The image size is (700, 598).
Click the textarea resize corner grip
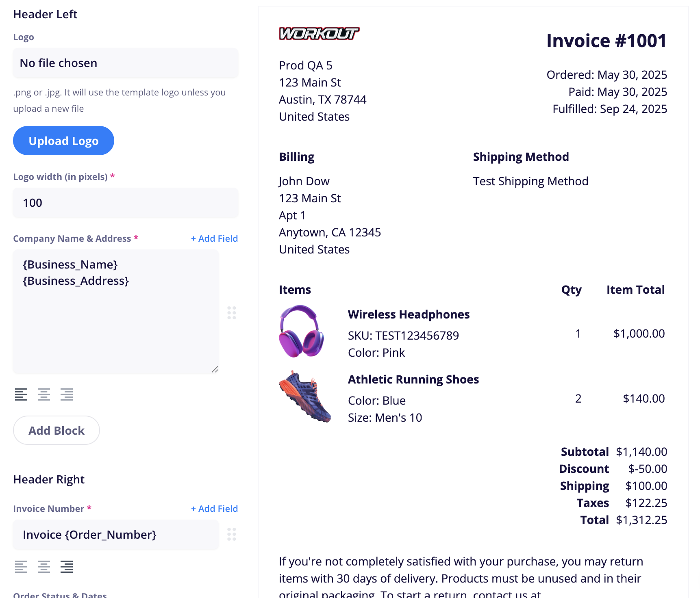[x=215, y=369]
